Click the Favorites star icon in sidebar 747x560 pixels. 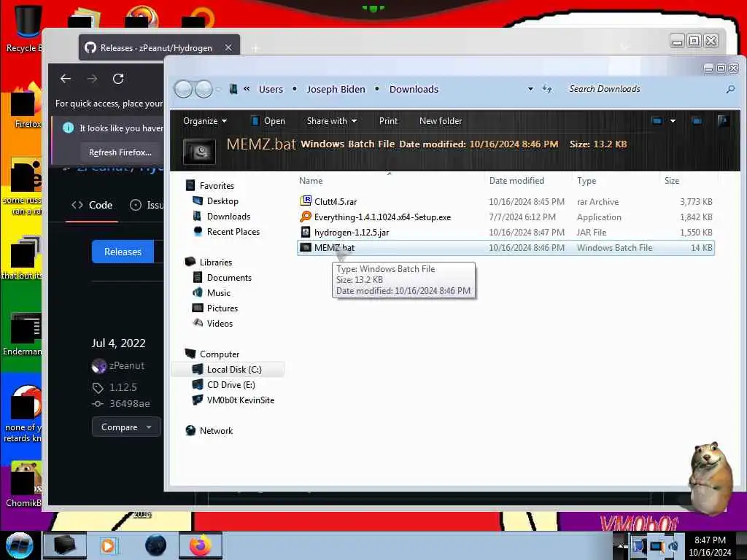[190, 185]
